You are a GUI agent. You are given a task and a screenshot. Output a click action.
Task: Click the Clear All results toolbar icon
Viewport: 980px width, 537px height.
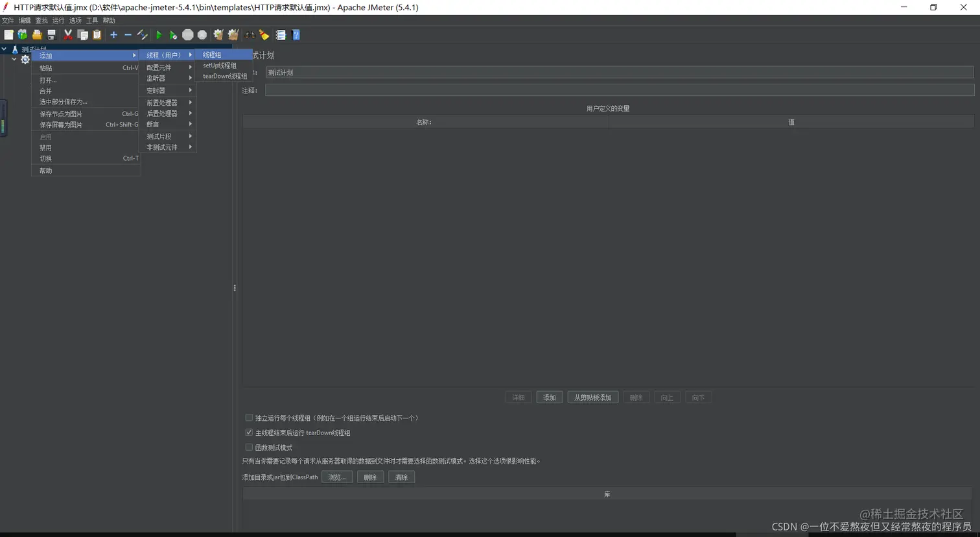[233, 35]
